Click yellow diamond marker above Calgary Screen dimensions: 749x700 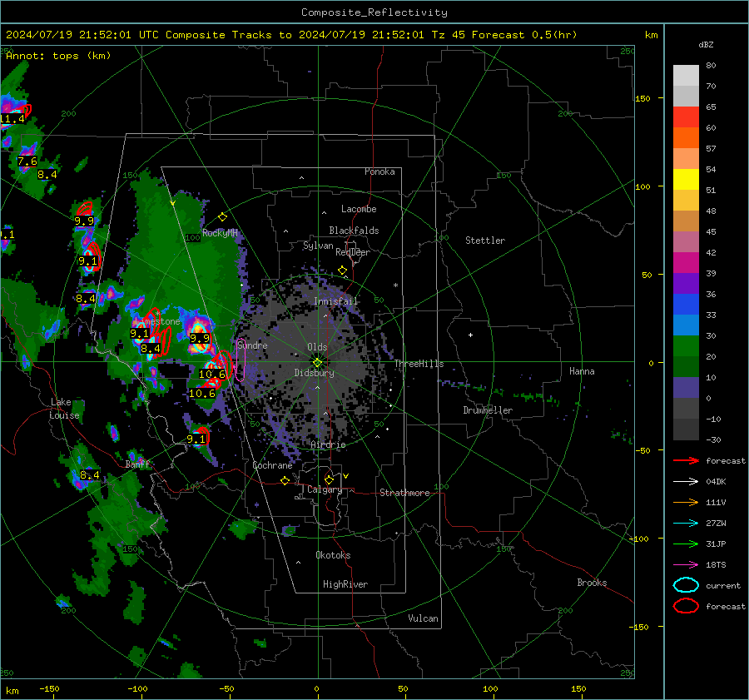click(329, 479)
